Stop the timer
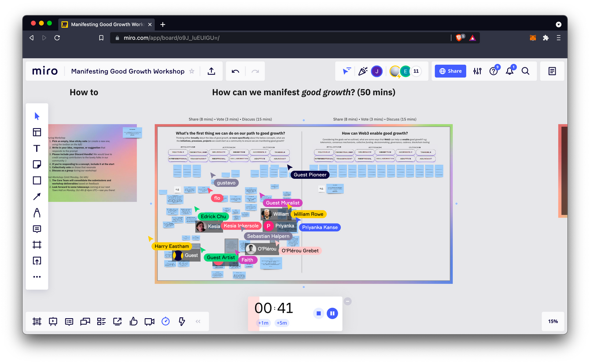Screen dimensions: 590x364 point(319,313)
